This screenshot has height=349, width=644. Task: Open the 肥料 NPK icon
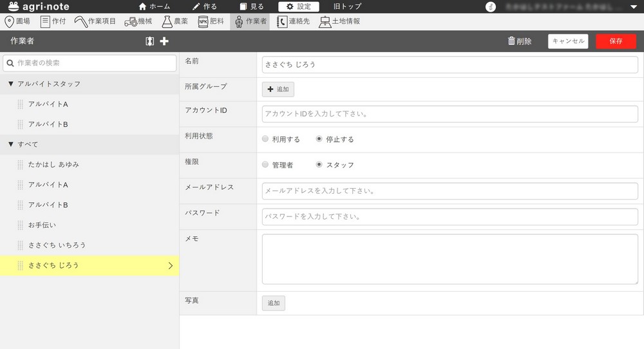[203, 21]
